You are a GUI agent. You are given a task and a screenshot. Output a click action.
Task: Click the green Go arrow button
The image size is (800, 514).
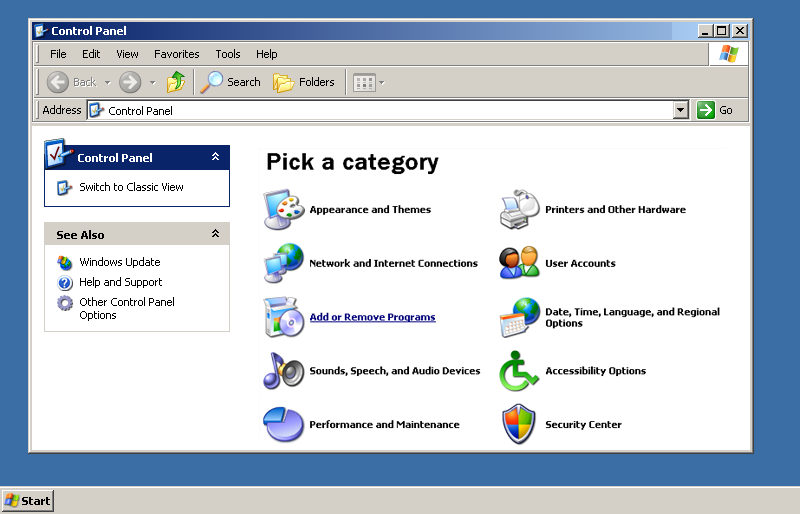coord(706,110)
